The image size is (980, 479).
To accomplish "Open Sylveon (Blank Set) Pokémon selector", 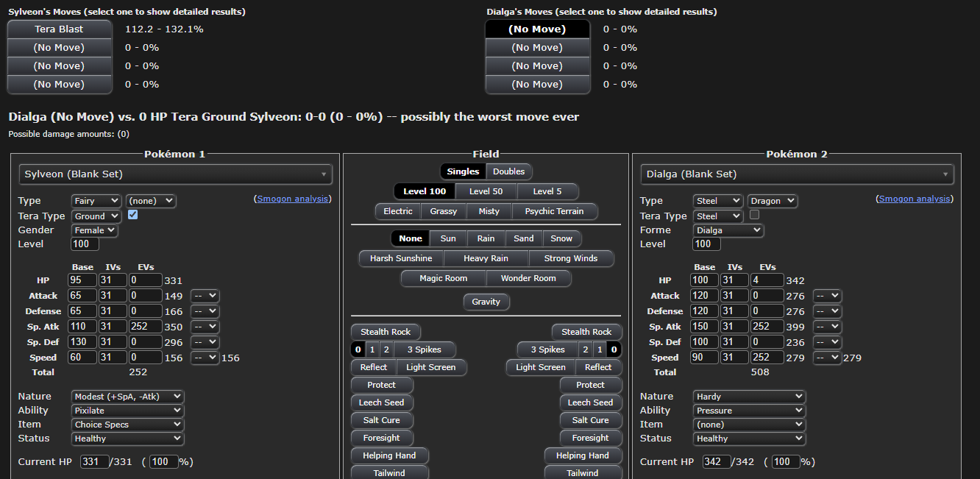I will pos(175,174).
